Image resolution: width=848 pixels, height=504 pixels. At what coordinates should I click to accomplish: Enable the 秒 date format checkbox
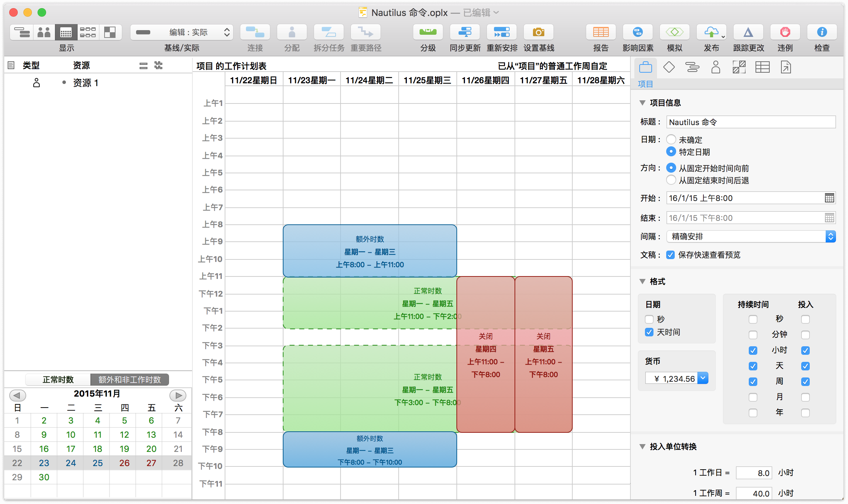click(x=649, y=319)
